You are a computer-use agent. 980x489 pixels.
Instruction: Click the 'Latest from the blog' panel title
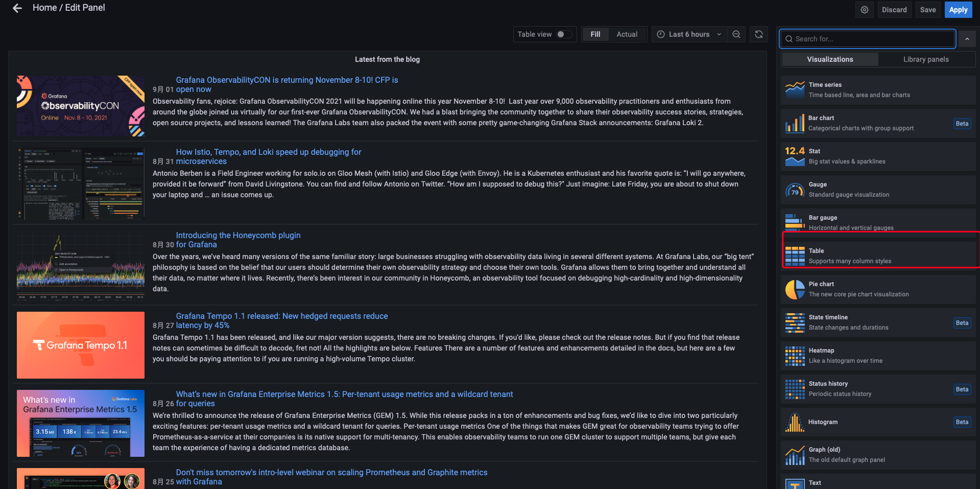pyautogui.click(x=387, y=59)
